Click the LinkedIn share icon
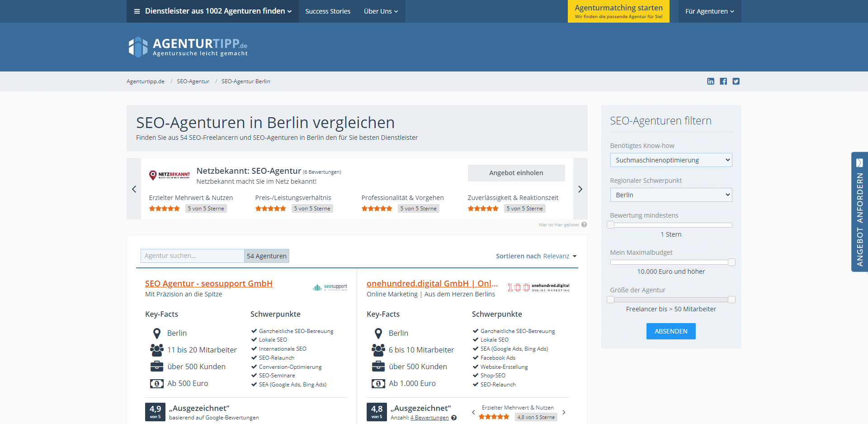Viewport: 868px width, 424px height. 711,81
